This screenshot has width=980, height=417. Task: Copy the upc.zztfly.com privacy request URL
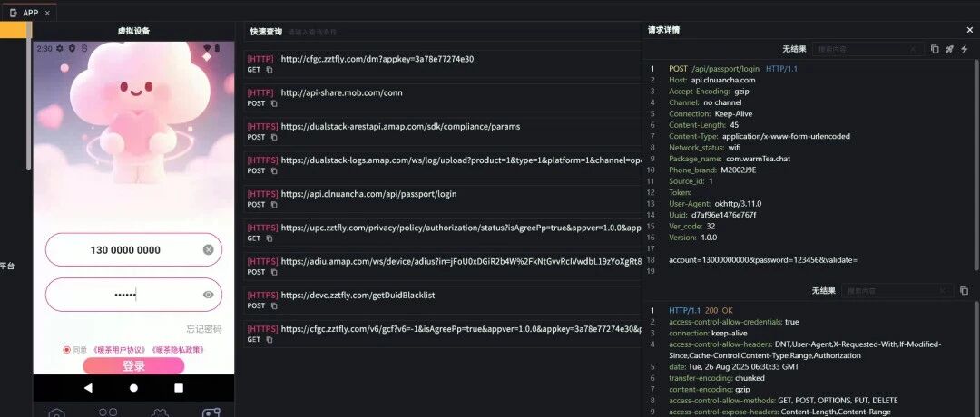pos(269,238)
